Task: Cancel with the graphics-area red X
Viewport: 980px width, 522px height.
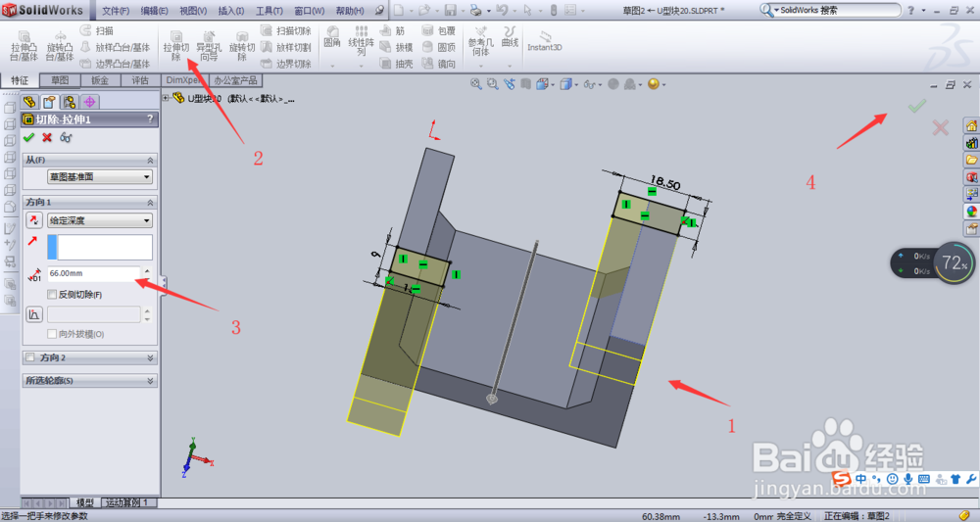Action: (940, 128)
